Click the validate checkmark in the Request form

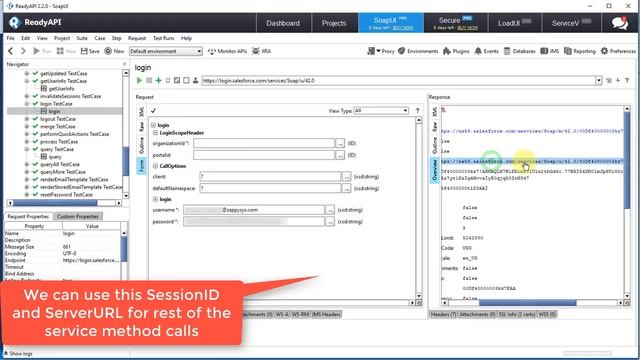153,111
